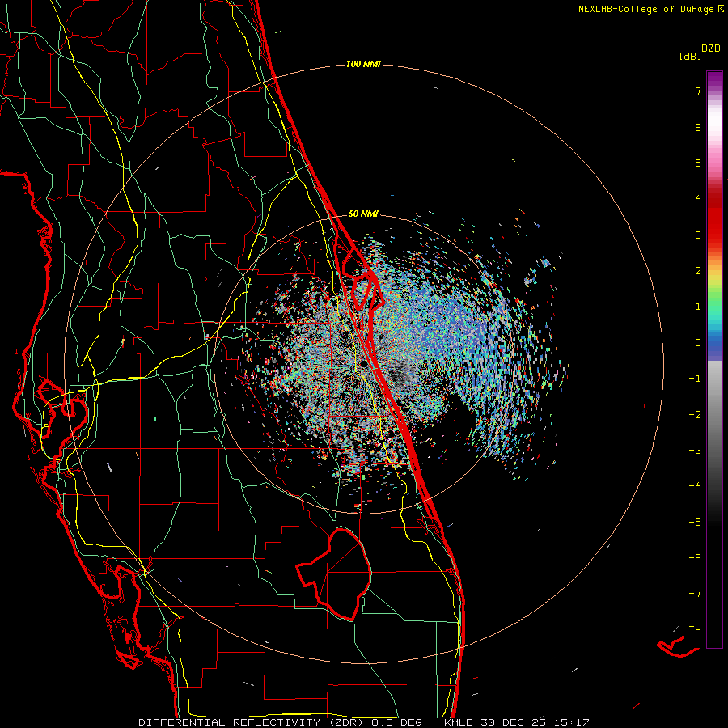Screen dimensions: 728x728
Task: Click the 50 NMI range ring label
Action: (363, 214)
